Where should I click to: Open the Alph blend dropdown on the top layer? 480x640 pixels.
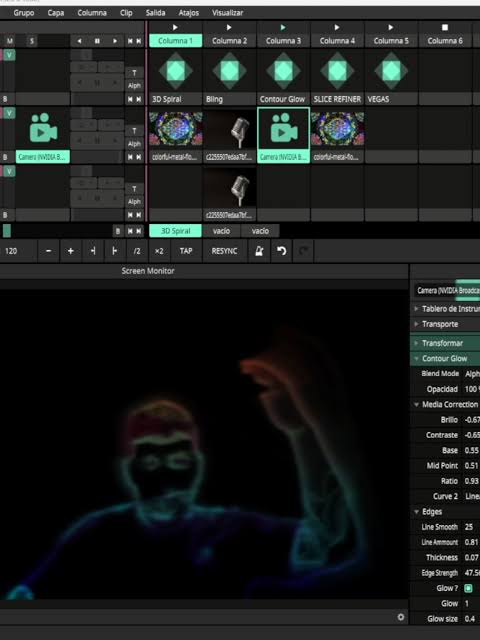pyautogui.click(x=134, y=86)
